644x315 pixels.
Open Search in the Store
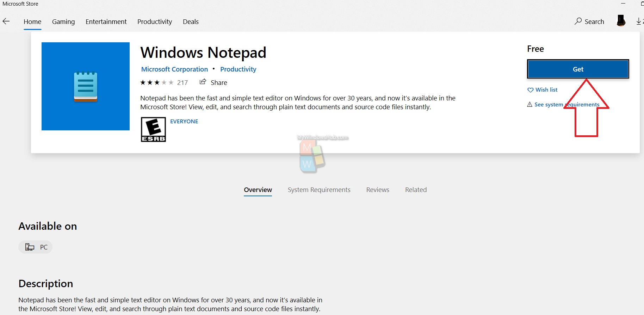click(x=589, y=21)
